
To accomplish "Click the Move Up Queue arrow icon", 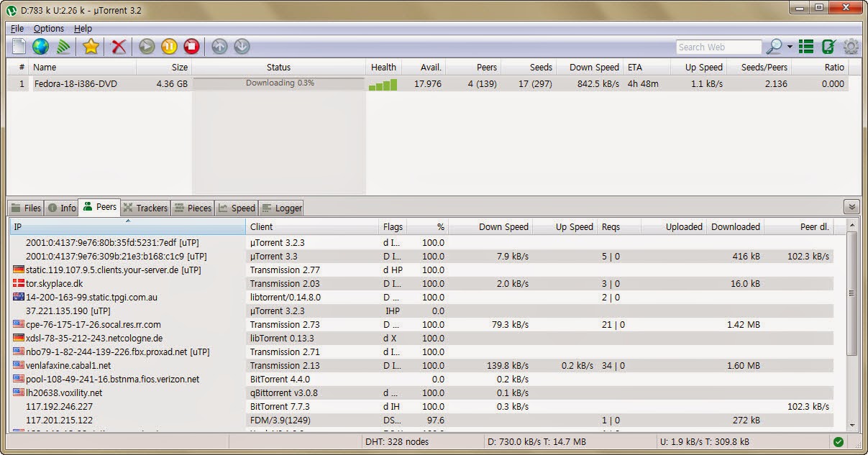I will coord(219,47).
